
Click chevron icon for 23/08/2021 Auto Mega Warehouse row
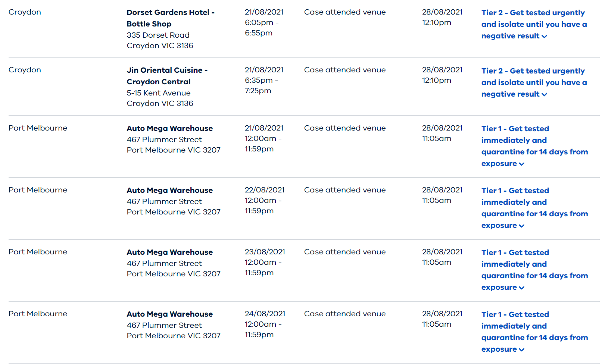coord(521,288)
